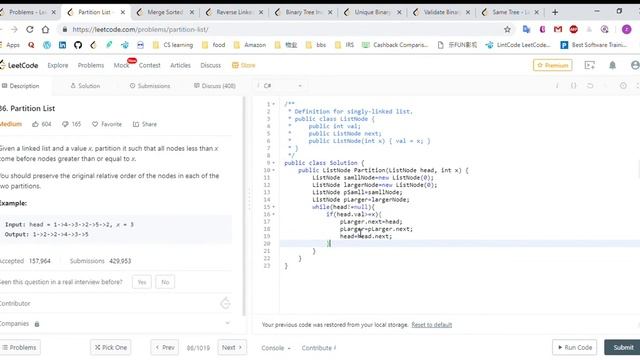Answer Yes to seen in interview
This screenshot has height=360, width=640.
(142, 282)
